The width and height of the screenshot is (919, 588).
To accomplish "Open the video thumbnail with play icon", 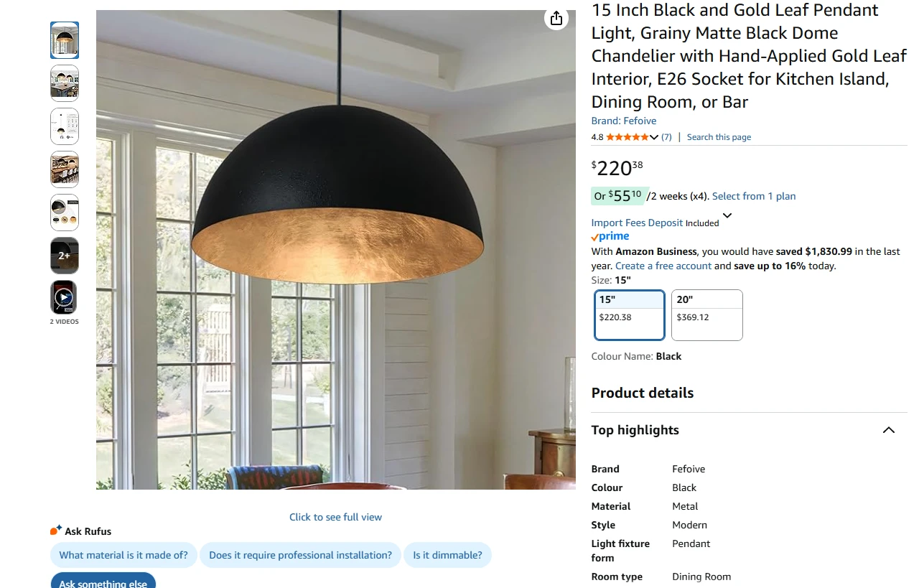I will coord(64,297).
